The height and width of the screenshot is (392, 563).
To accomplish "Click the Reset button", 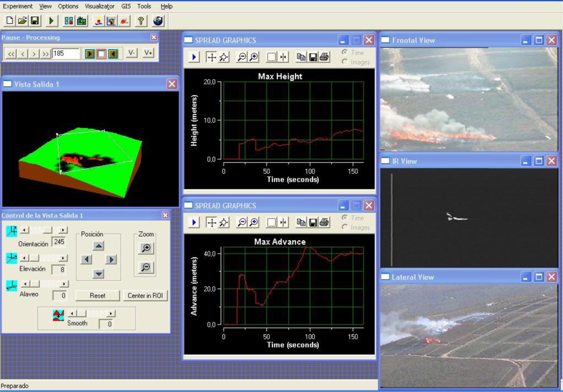I will pos(97,295).
